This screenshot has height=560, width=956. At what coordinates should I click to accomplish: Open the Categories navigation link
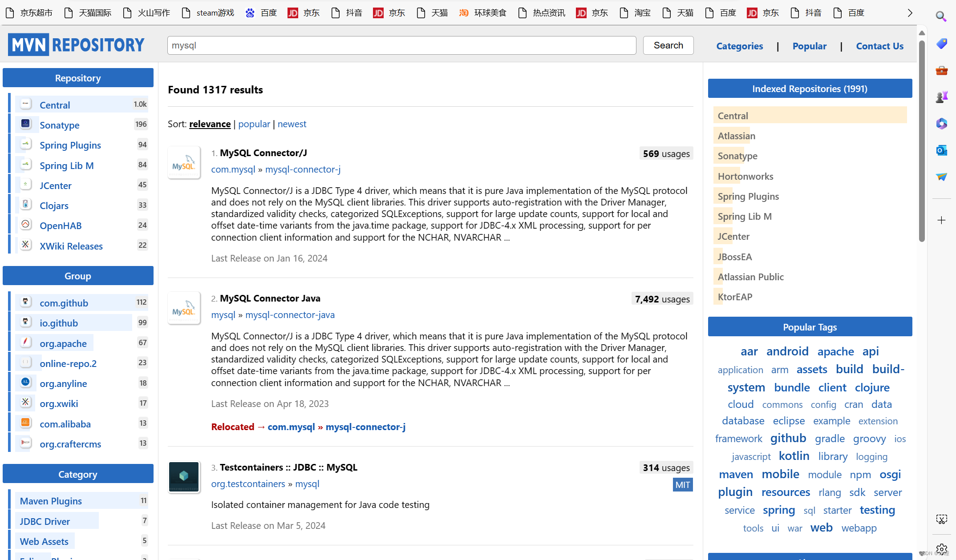click(739, 46)
